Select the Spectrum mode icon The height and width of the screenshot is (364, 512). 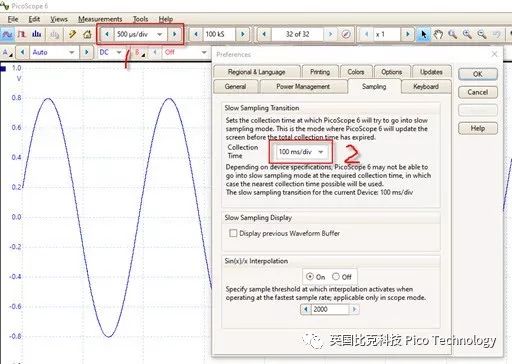point(36,34)
